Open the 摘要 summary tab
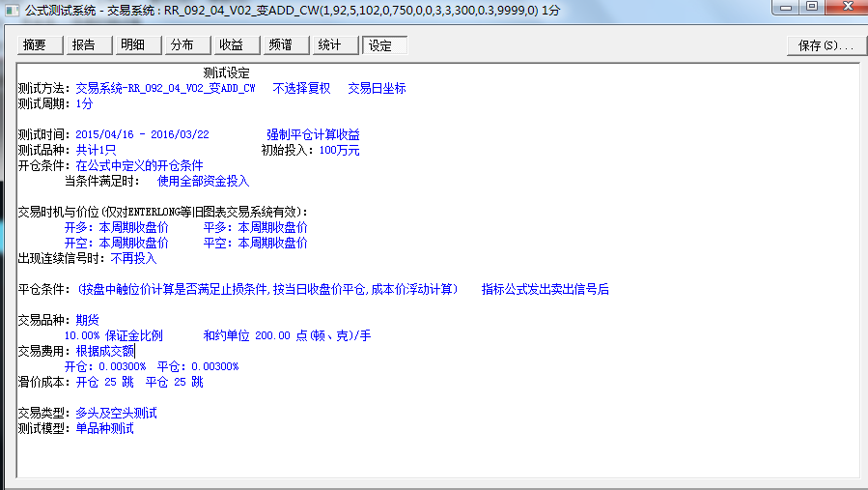 (x=35, y=45)
